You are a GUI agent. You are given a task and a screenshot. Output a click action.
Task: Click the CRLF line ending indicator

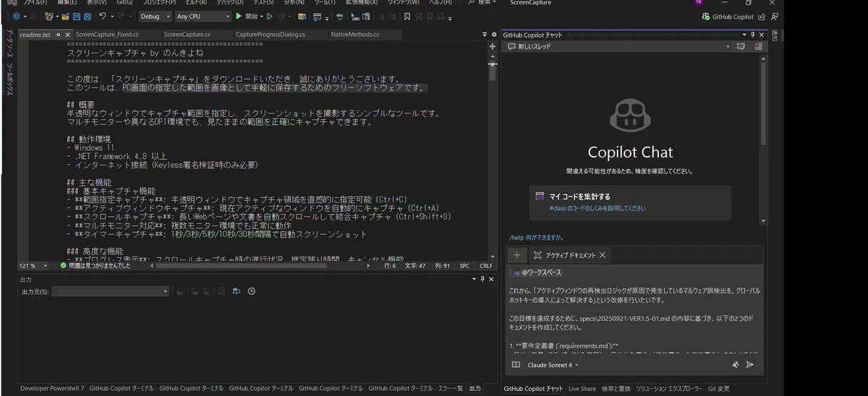click(485, 266)
